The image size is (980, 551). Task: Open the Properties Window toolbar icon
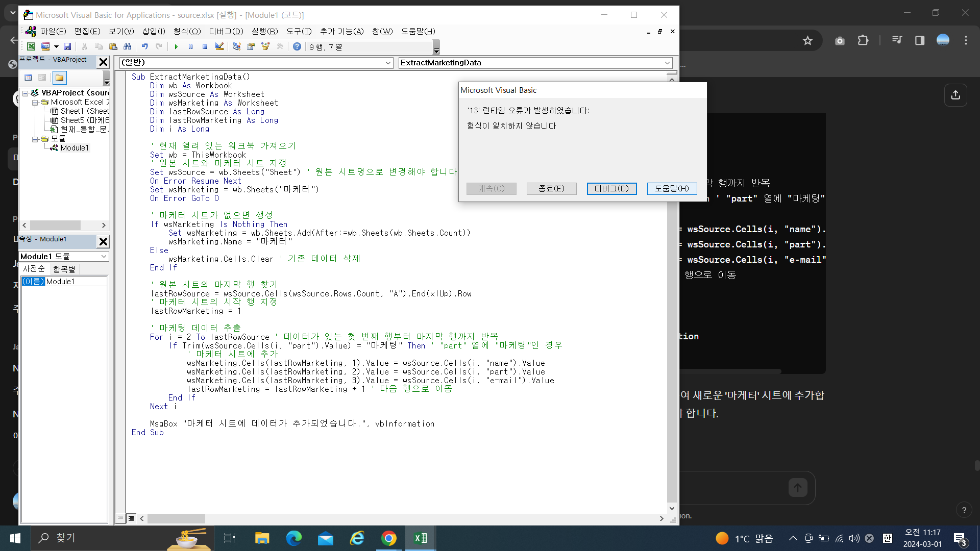tap(251, 46)
